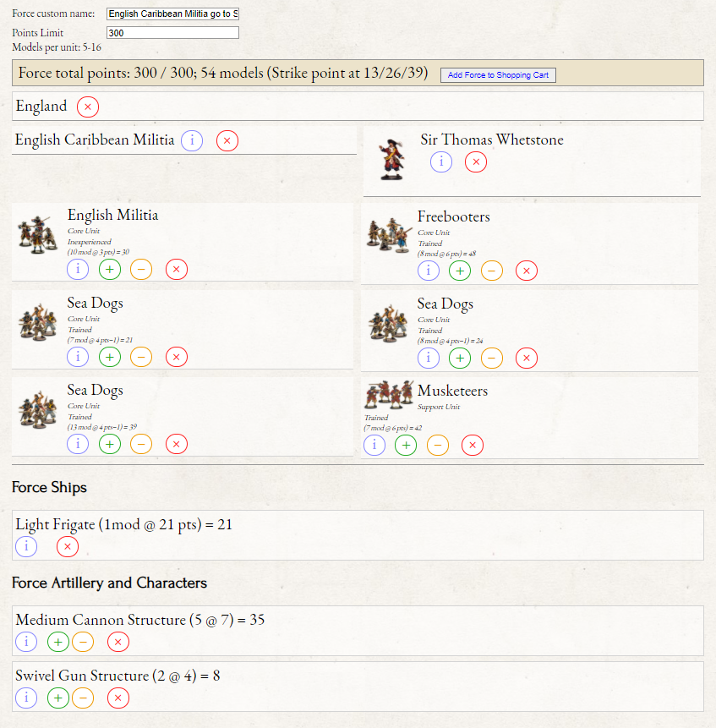Remove the English Caribbean Militia faction

tap(227, 140)
